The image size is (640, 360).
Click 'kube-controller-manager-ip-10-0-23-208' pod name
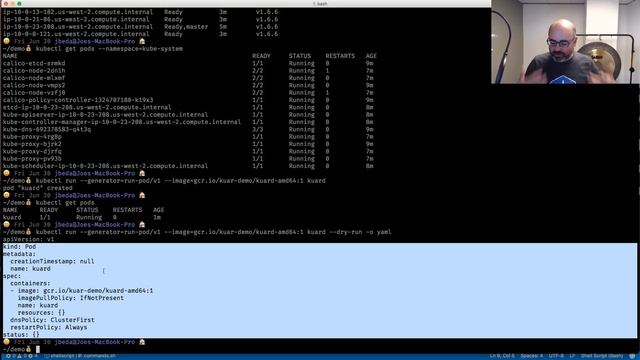pyautogui.click(x=122, y=122)
